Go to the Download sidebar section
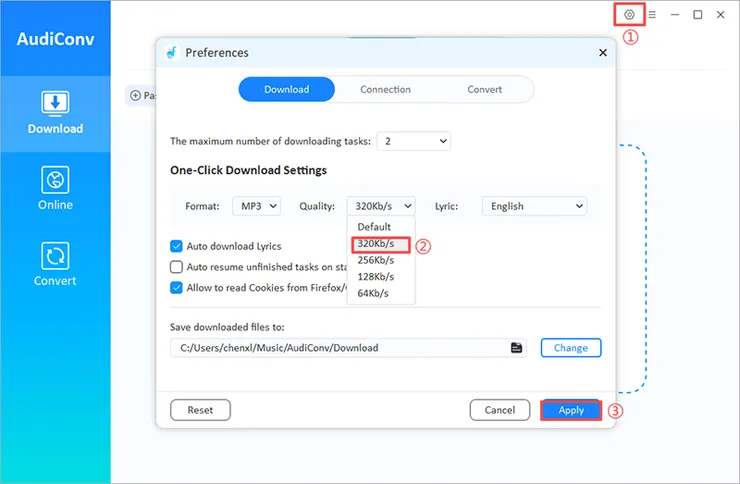This screenshot has height=484, width=740. 55,112
